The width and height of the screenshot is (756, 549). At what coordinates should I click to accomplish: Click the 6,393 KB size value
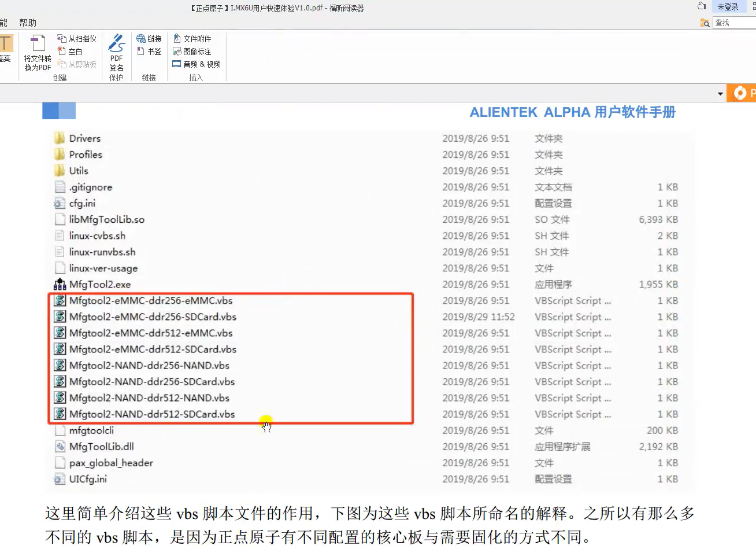pos(658,219)
